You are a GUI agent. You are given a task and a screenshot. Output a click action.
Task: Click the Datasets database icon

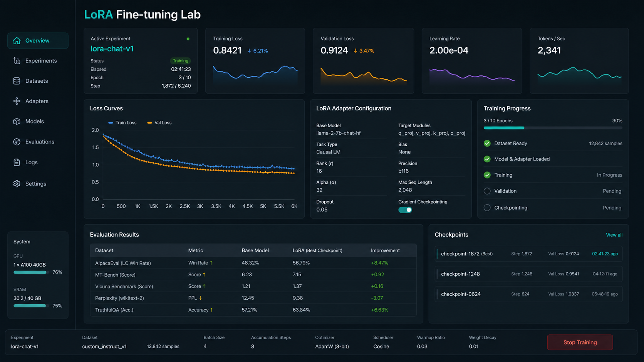[17, 81]
